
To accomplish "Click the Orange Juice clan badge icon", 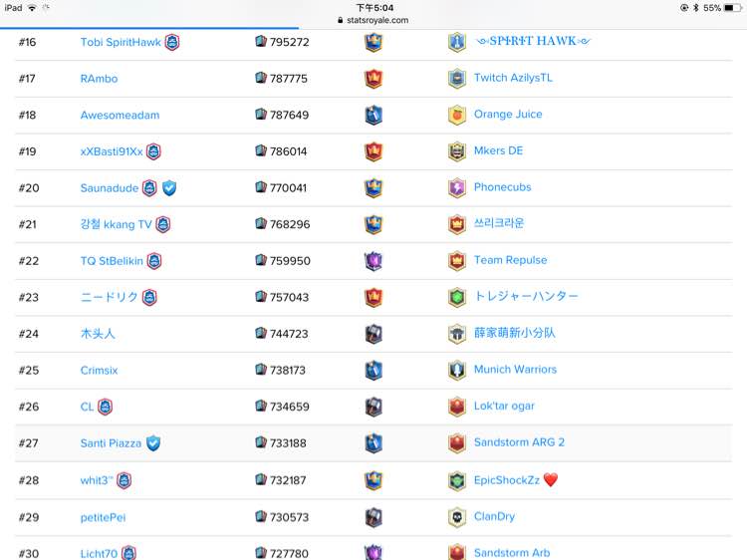I will [x=457, y=115].
